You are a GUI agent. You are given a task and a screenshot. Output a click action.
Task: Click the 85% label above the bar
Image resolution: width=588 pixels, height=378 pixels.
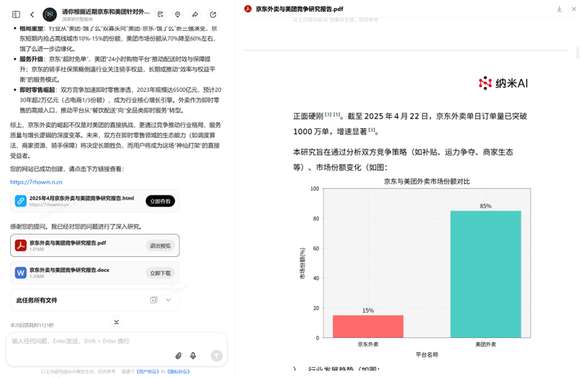(485, 206)
